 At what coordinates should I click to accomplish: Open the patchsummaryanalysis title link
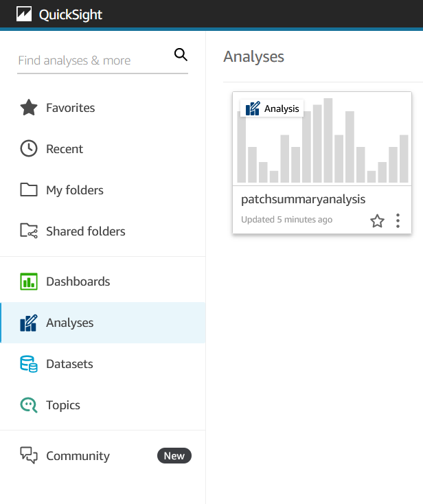(x=303, y=199)
